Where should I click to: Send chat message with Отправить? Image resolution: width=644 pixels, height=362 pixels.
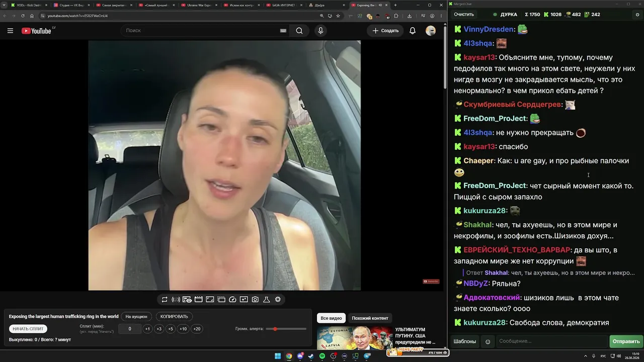(x=626, y=341)
